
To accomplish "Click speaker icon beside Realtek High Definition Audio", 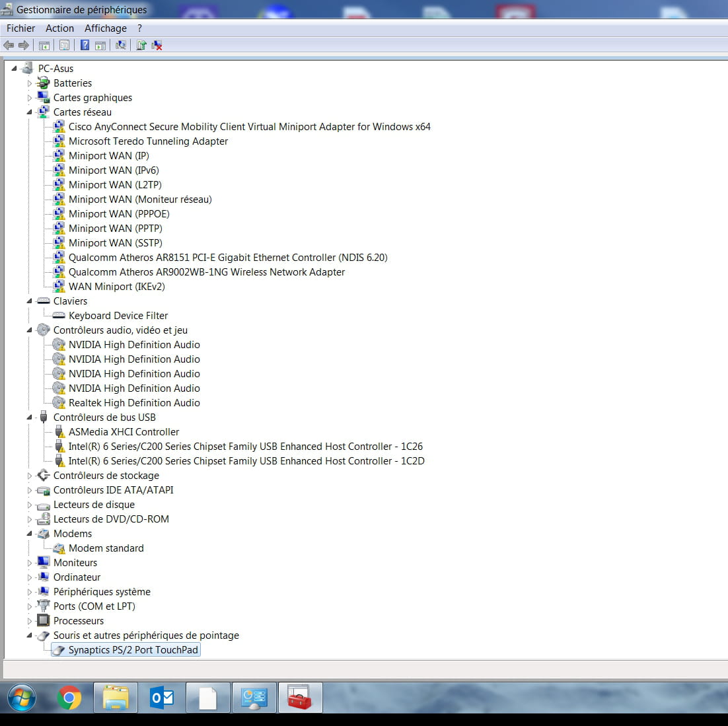I will 59,402.
